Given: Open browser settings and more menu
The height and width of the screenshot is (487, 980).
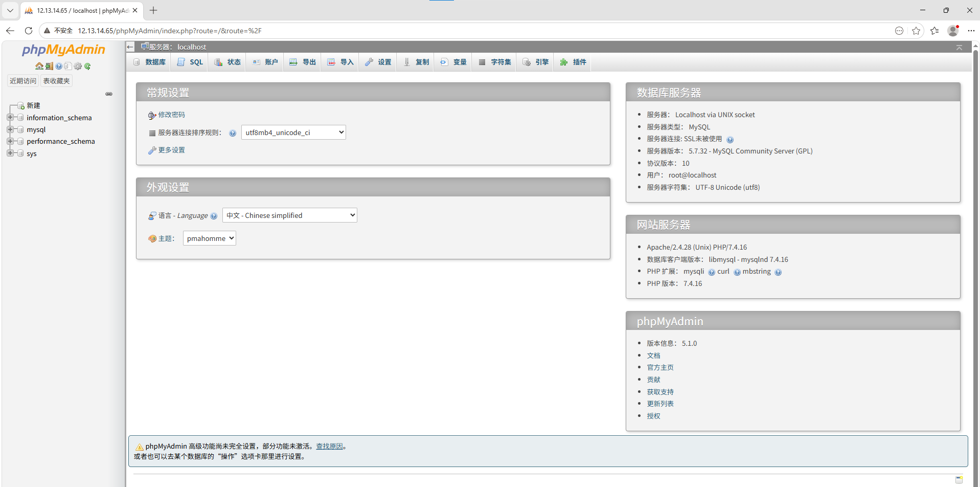Looking at the screenshot, I should 971,31.
